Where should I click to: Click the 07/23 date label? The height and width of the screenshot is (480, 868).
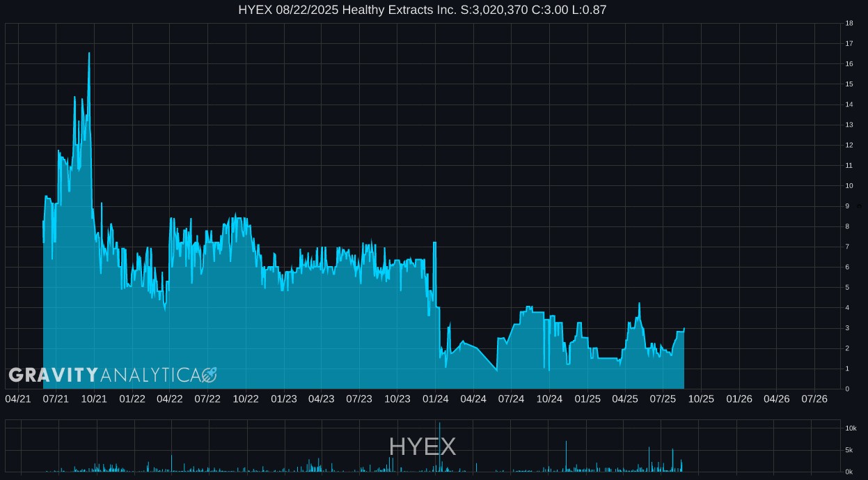(359, 398)
